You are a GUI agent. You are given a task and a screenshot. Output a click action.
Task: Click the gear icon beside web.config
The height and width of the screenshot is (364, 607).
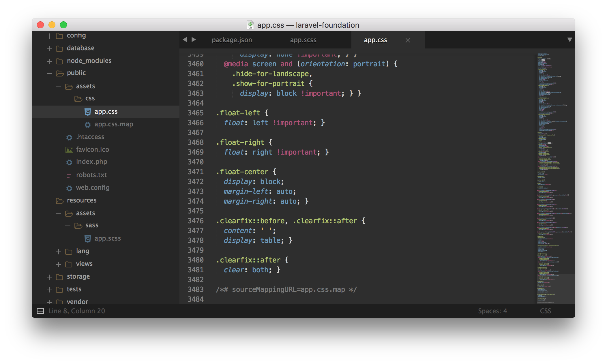point(69,188)
